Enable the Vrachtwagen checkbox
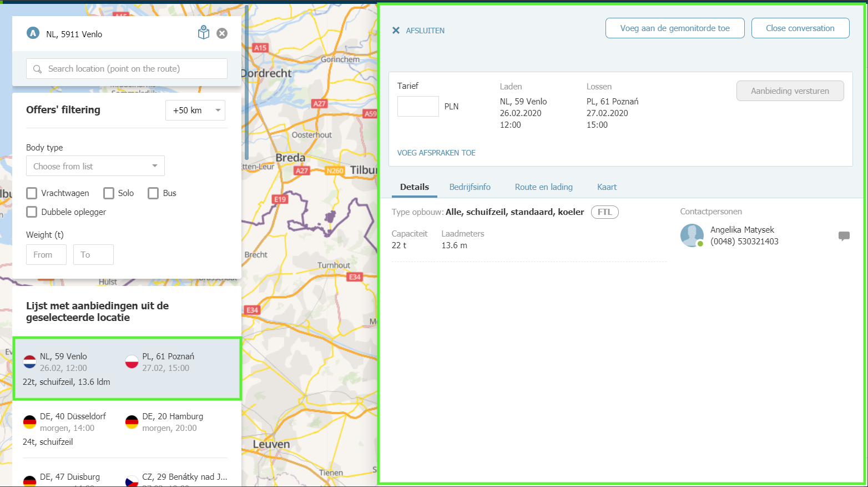Image resolution: width=868 pixels, height=487 pixels. click(32, 193)
